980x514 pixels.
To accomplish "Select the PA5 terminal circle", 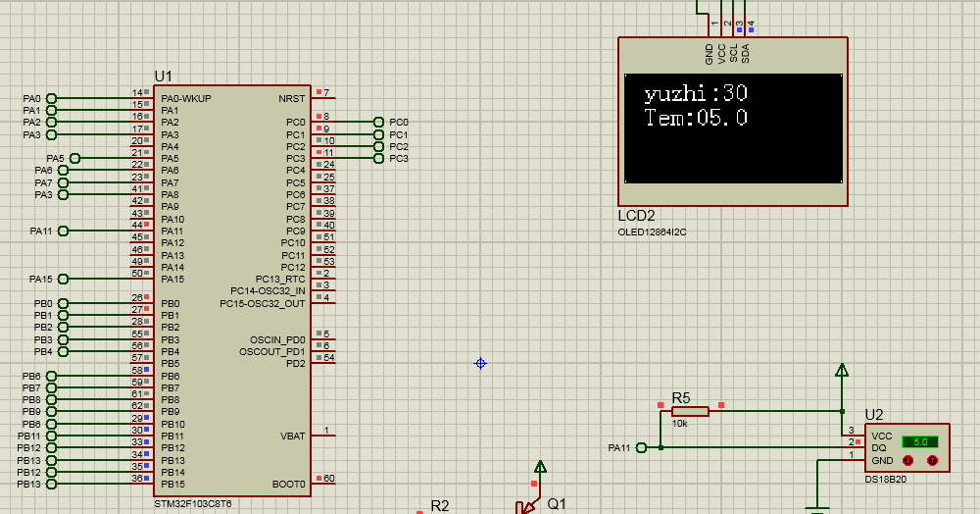I will pos(75,158).
